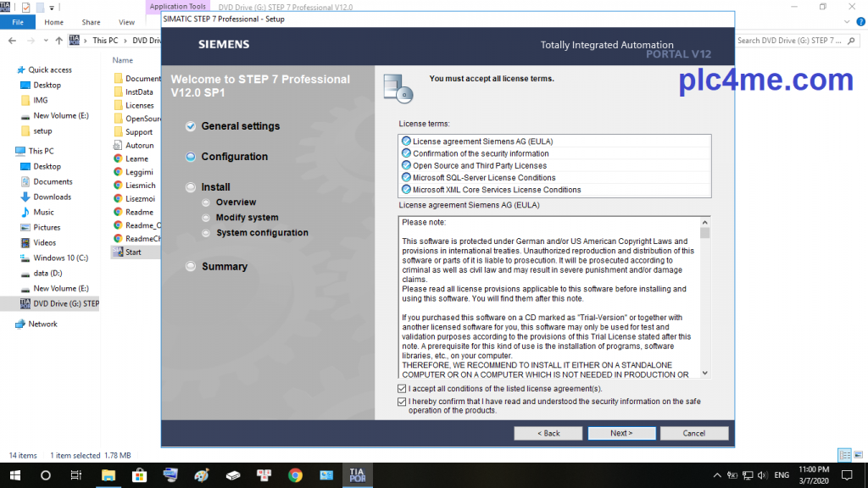This screenshot has width=868, height=488.
Task: Open Microsoft Store from the taskbar
Action: pos(140,475)
